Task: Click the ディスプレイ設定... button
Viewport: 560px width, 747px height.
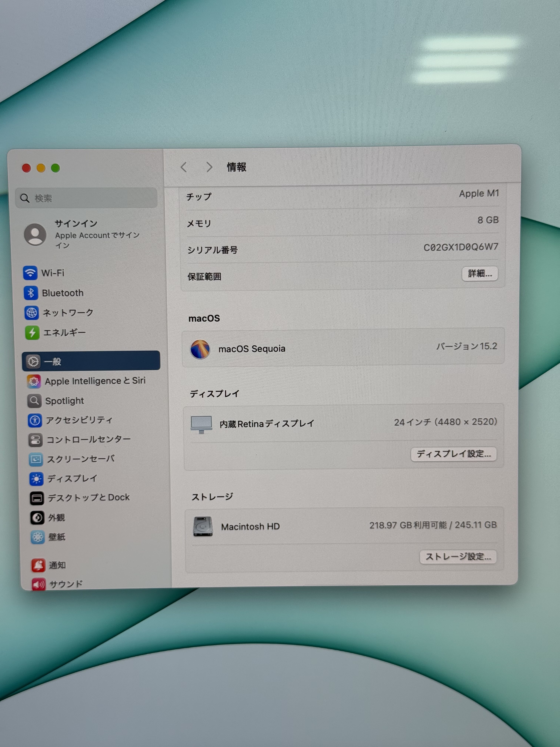Action: click(453, 454)
